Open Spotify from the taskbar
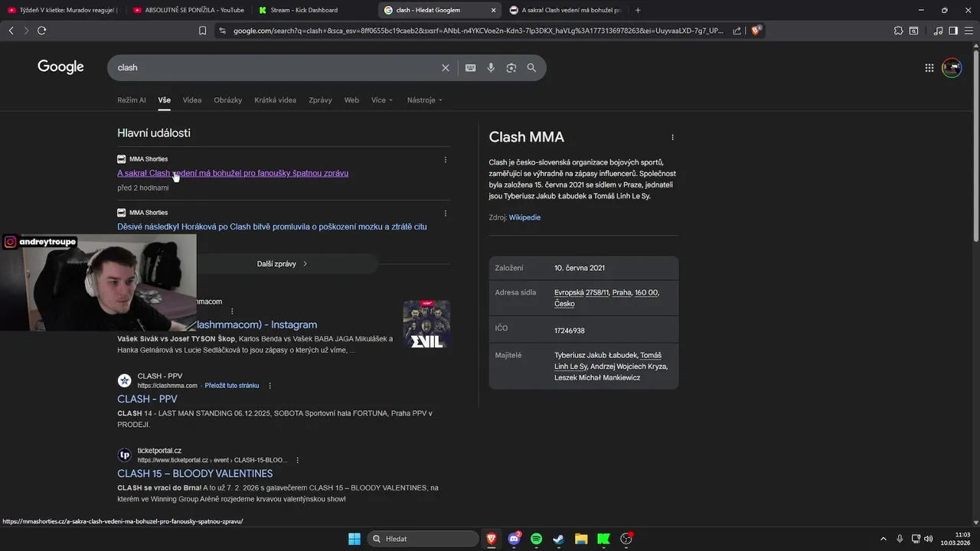 point(537,539)
